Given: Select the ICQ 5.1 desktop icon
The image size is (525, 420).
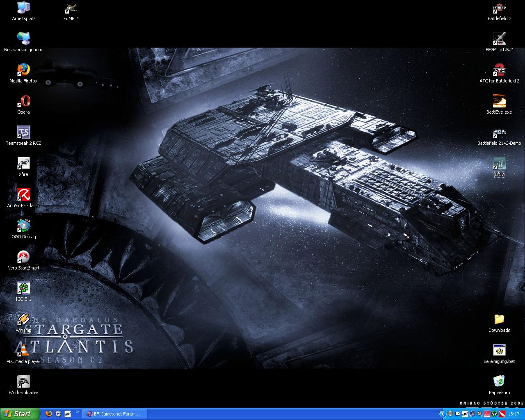Looking at the screenshot, I should point(23,292).
